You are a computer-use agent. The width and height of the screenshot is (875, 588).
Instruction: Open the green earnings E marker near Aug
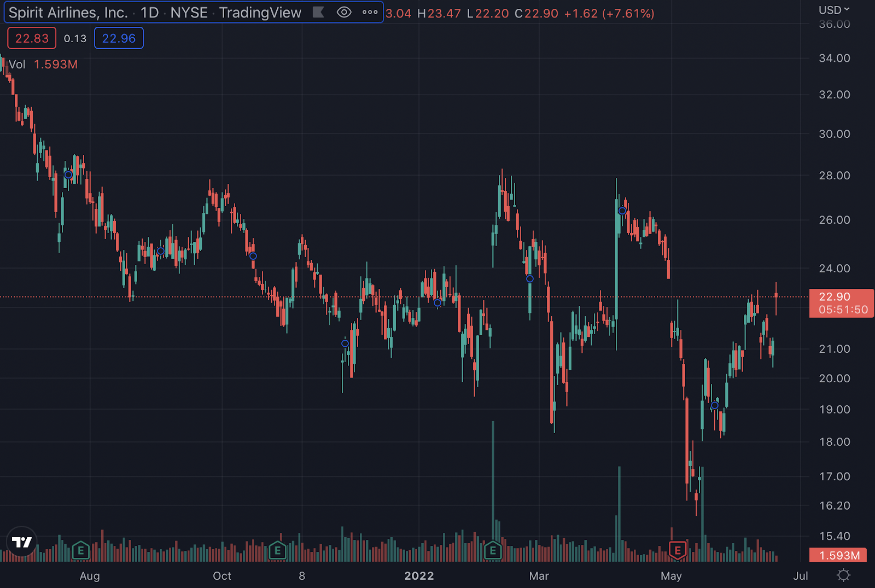click(80, 550)
